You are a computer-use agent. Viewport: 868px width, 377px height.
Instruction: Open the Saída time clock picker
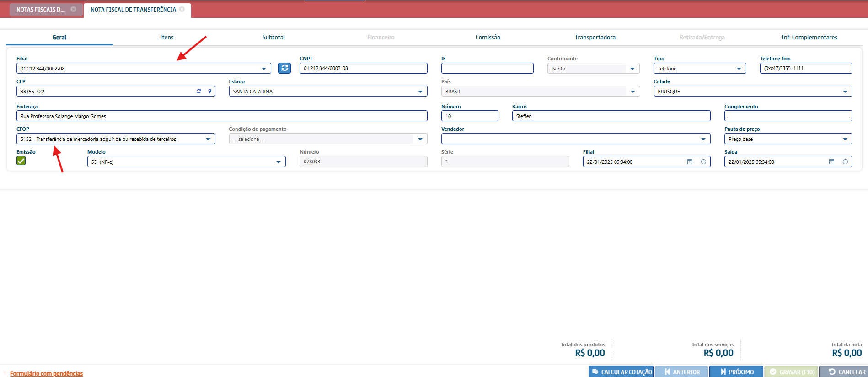click(845, 162)
